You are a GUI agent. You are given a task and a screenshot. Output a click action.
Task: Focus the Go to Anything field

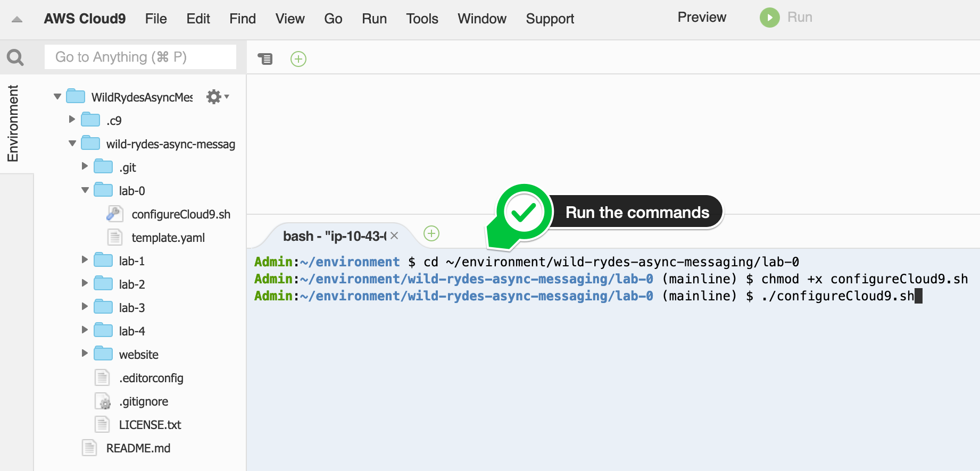140,57
